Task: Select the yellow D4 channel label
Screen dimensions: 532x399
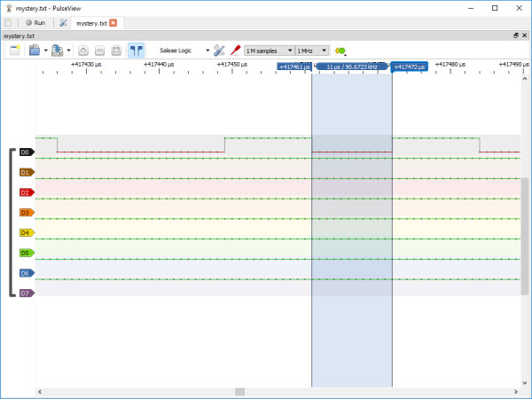Action: [x=27, y=232]
